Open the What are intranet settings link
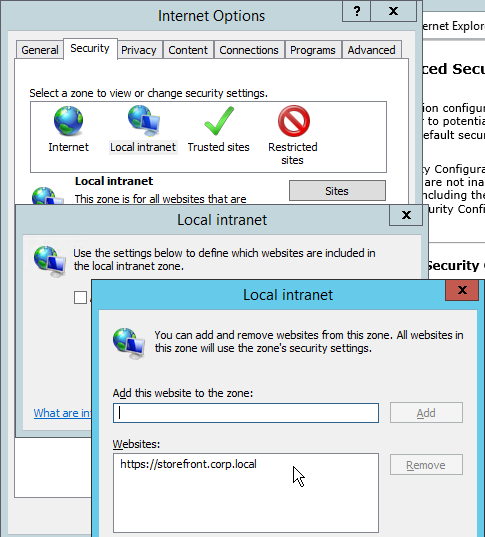 pos(62,413)
